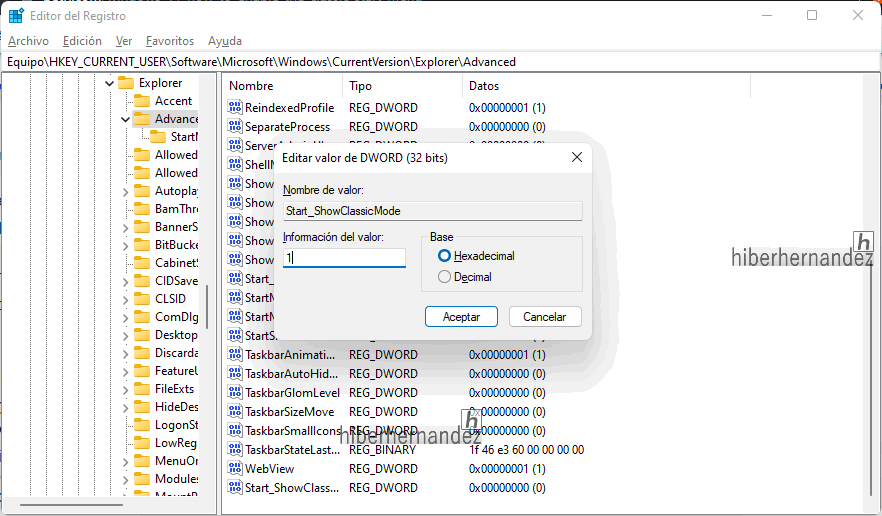The height and width of the screenshot is (516, 882).
Task: Expand the Discarda tree node
Action: click(x=125, y=354)
